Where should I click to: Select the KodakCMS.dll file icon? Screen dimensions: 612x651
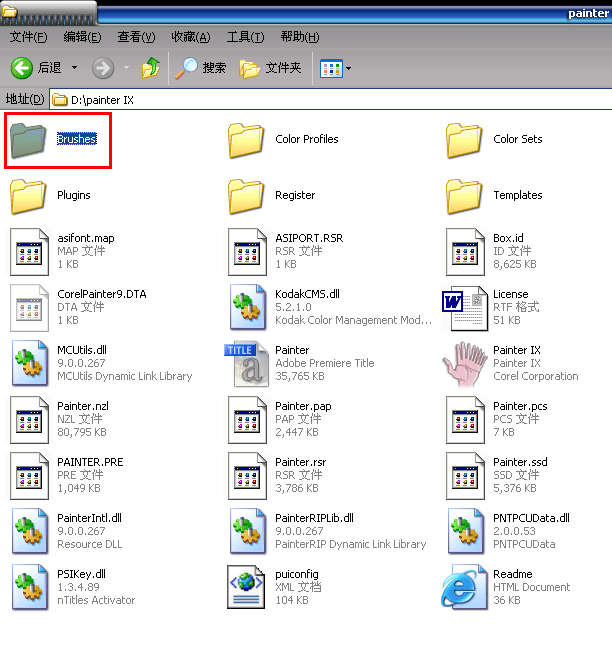tap(248, 308)
